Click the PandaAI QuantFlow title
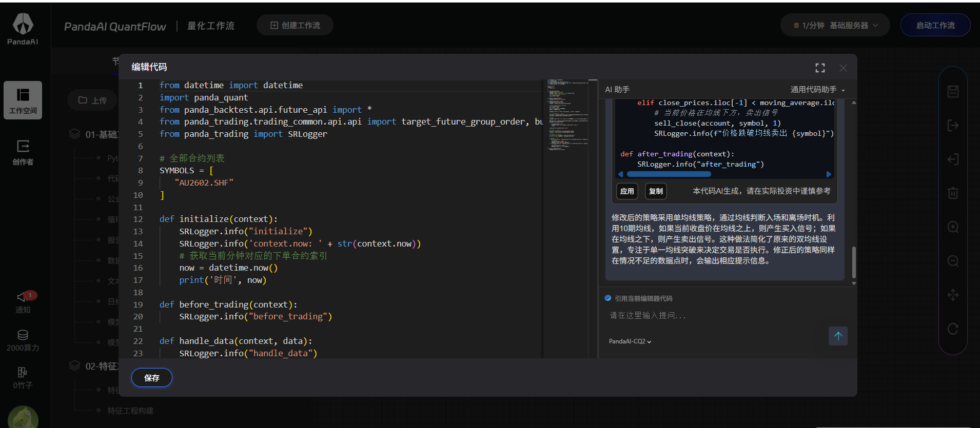This screenshot has width=980, height=428. coord(115,27)
